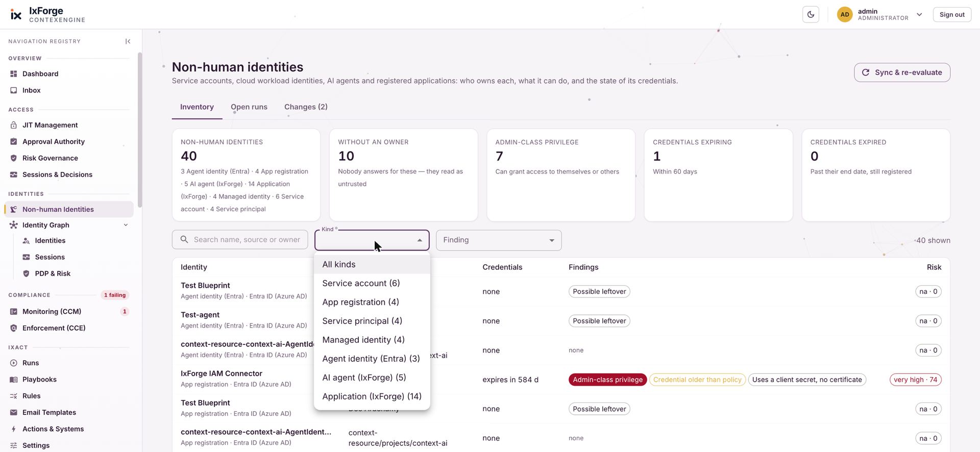Select the Inventory tab
Image resolution: width=980 pixels, height=452 pixels.
coord(197,107)
